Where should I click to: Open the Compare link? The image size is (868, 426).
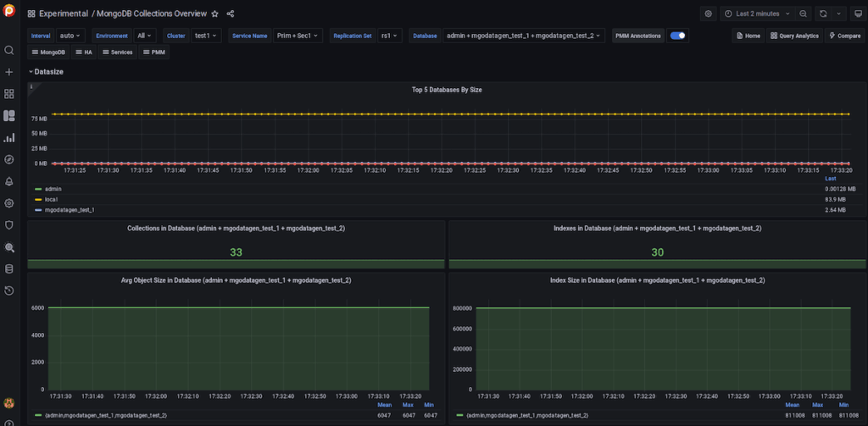[x=845, y=36]
